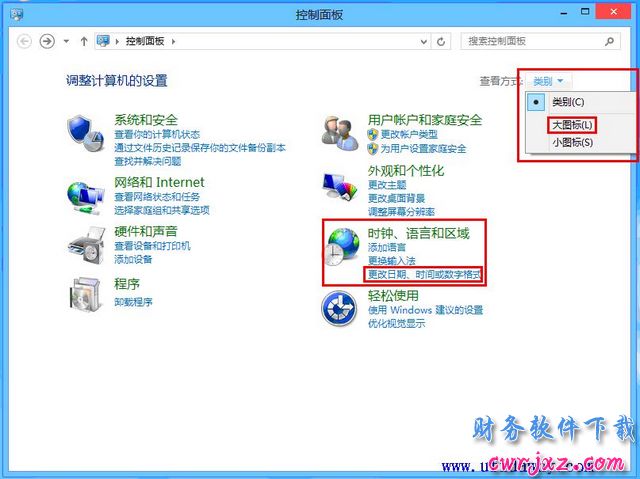Image resolution: width=640 pixels, height=479 pixels.
Task: Expand address bar history dropdown
Action: pos(424,41)
